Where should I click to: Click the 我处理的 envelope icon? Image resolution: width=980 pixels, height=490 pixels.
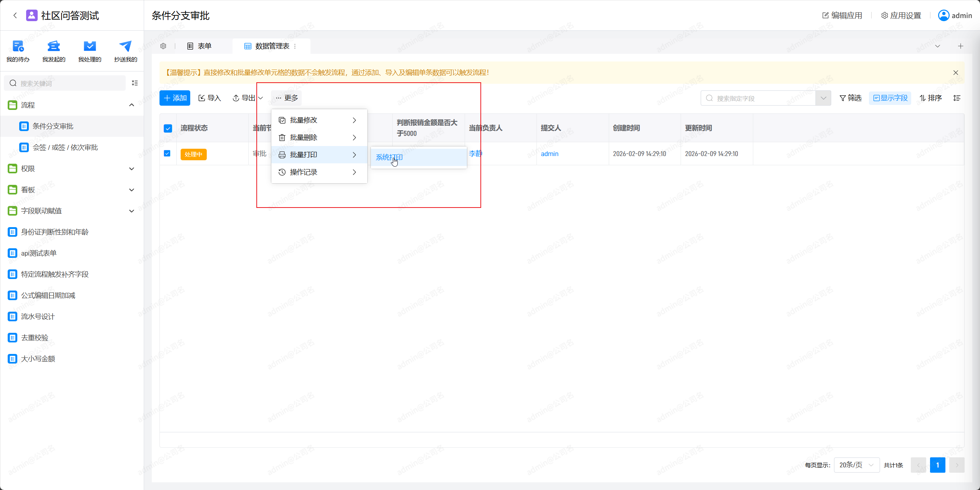[90, 47]
